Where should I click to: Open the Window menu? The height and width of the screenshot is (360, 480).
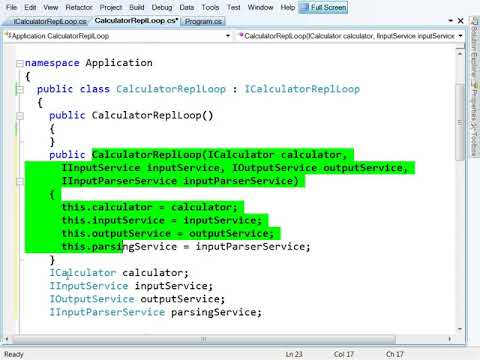click(260, 7)
